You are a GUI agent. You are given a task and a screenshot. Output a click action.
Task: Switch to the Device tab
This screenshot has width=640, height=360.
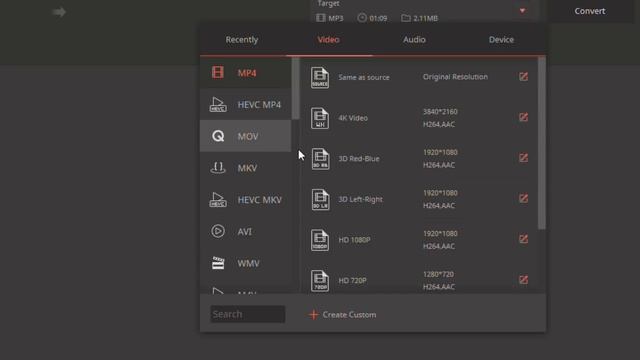point(501,40)
